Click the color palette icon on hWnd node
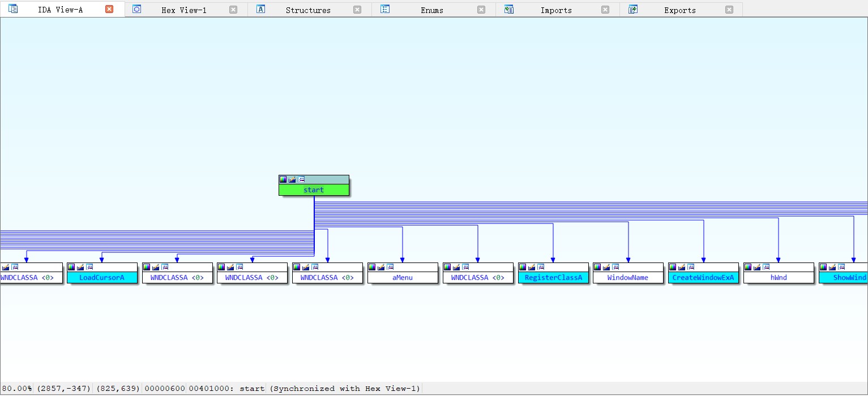Image resolution: width=868 pixels, height=396 pixels. (748, 267)
